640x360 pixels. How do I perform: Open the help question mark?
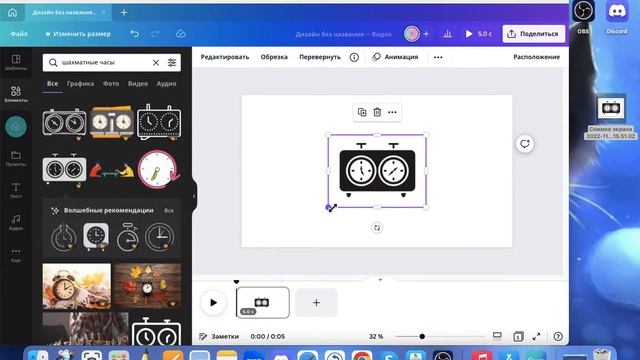(x=558, y=336)
